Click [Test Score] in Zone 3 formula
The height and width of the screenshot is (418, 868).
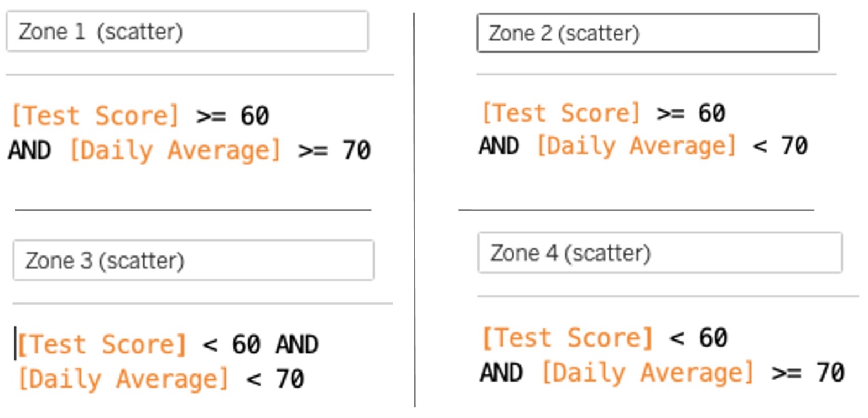coord(102,344)
